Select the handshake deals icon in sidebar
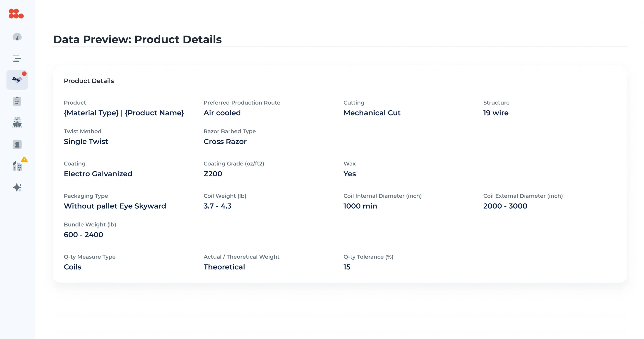 point(17,80)
